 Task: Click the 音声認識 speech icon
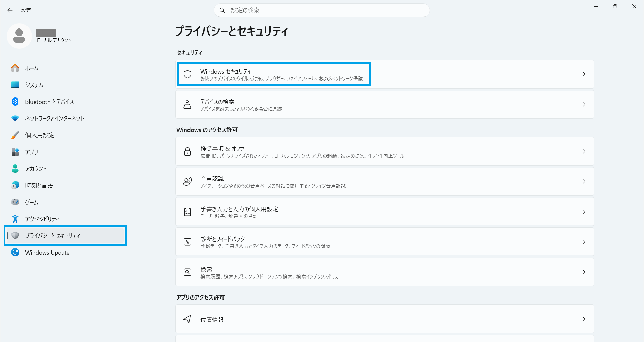(187, 181)
